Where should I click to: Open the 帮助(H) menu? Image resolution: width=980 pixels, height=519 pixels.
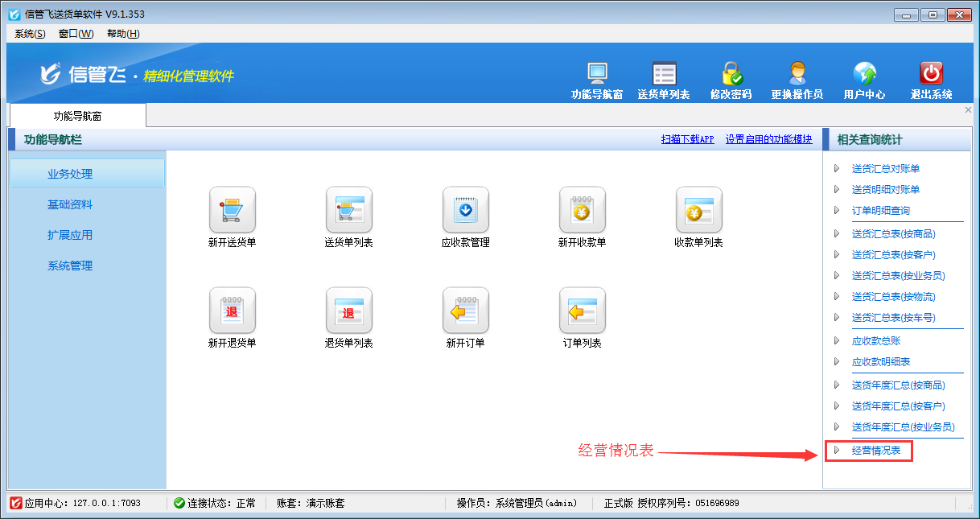[x=123, y=34]
